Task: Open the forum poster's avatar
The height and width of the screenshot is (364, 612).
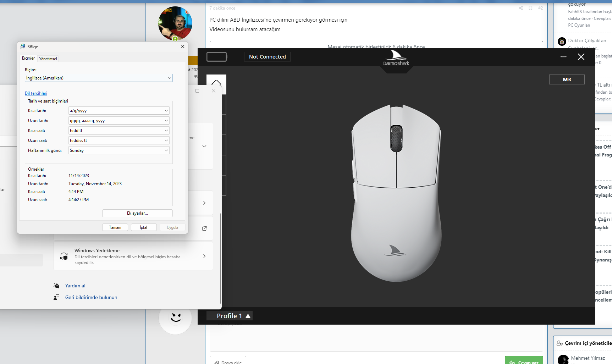Action: coord(175,23)
